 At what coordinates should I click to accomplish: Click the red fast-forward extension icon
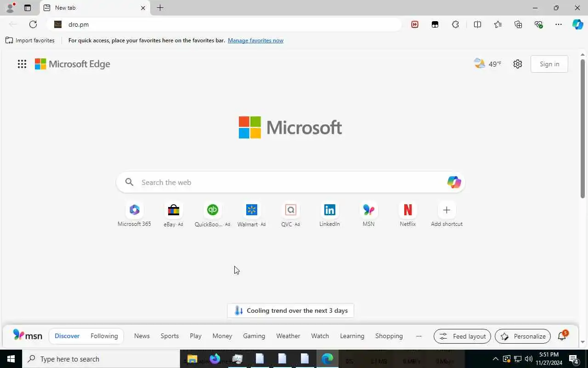tap(415, 24)
